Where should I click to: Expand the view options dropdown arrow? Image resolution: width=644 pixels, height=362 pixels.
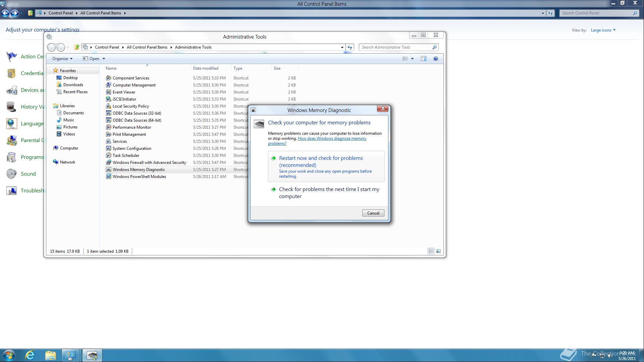point(412,59)
